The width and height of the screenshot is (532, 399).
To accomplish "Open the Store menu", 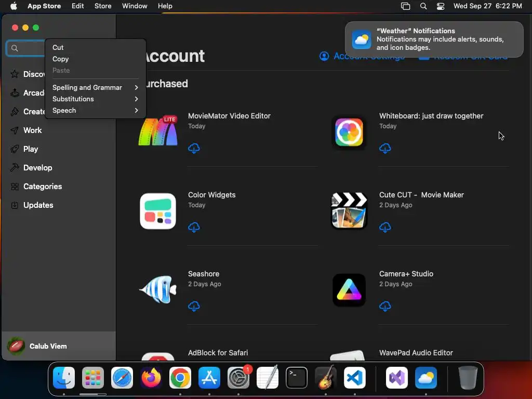I will 103,6.
